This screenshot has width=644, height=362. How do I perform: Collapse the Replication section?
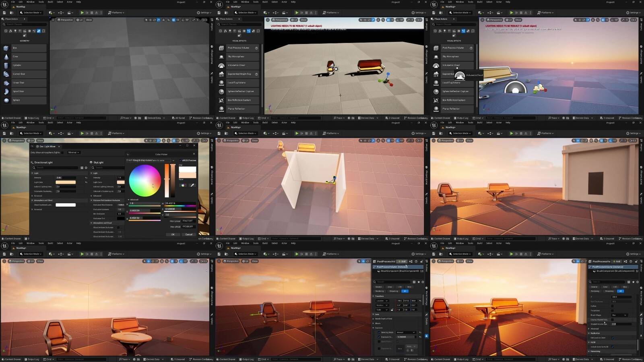point(588,333)
